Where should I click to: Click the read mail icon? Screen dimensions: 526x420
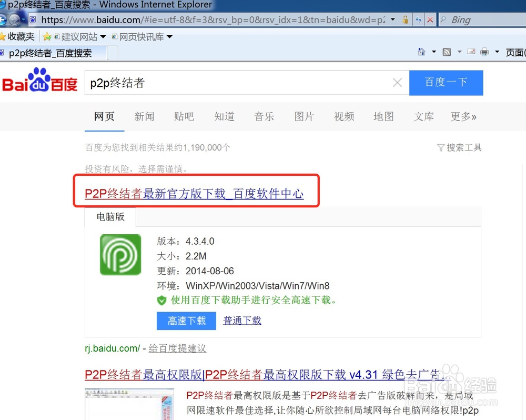tap(471, 52)
